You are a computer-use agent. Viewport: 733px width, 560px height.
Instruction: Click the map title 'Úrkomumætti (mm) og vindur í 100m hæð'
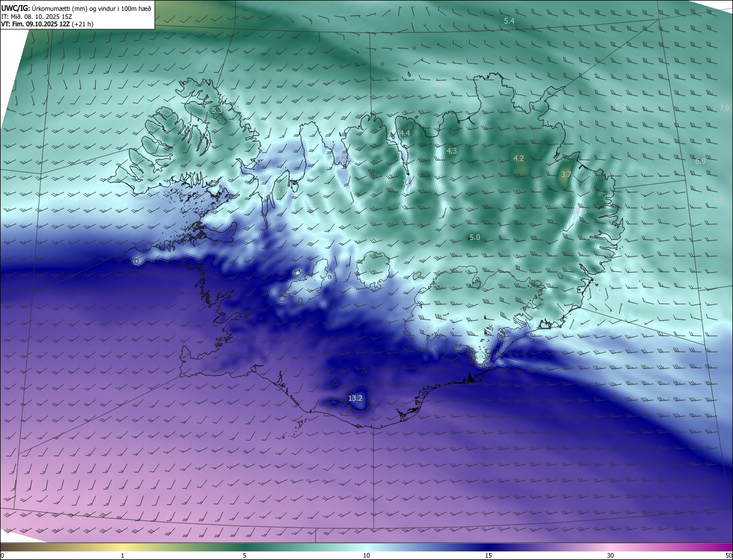91,8
